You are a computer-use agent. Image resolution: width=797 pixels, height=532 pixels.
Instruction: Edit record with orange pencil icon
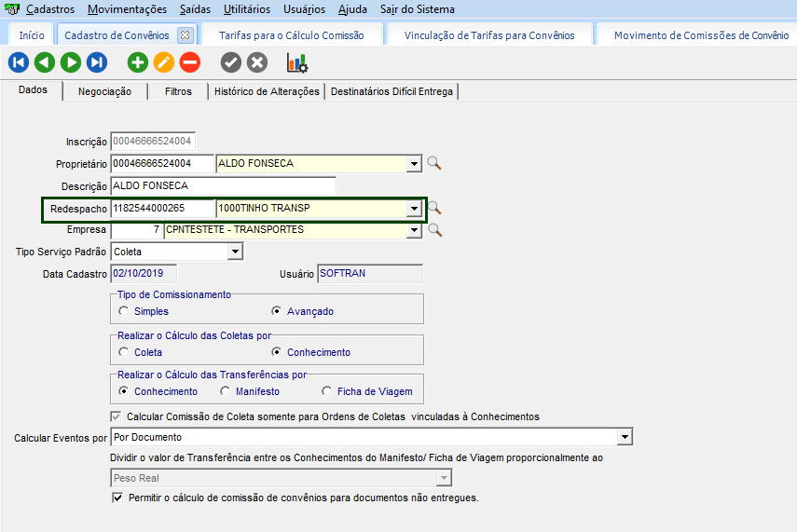164,62
